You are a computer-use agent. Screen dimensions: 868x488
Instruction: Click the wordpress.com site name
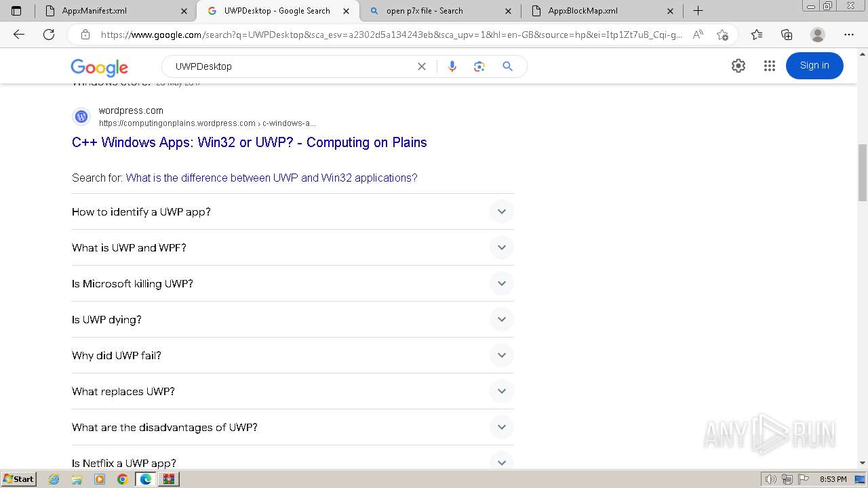point(131,110)
